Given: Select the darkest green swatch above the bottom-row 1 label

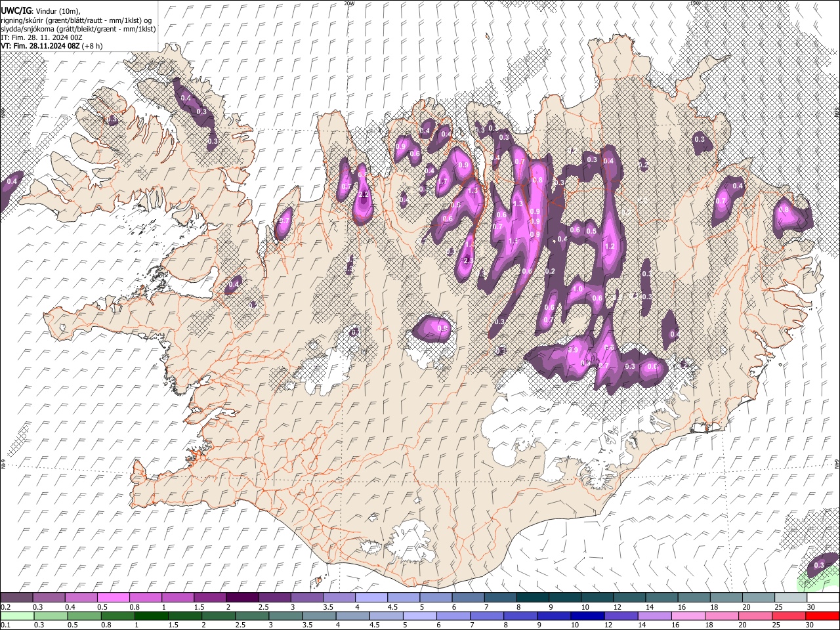Looking at the screenshot, I should [151, 616].
